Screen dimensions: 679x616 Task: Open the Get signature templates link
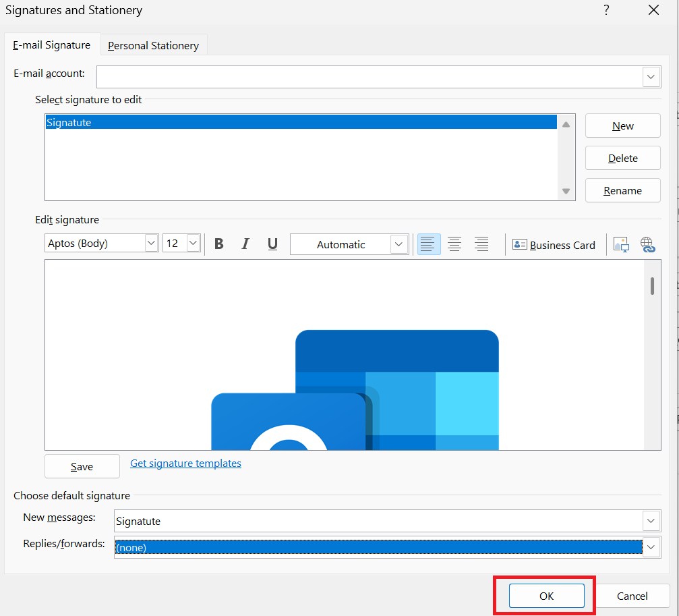(x=185, y=463)
